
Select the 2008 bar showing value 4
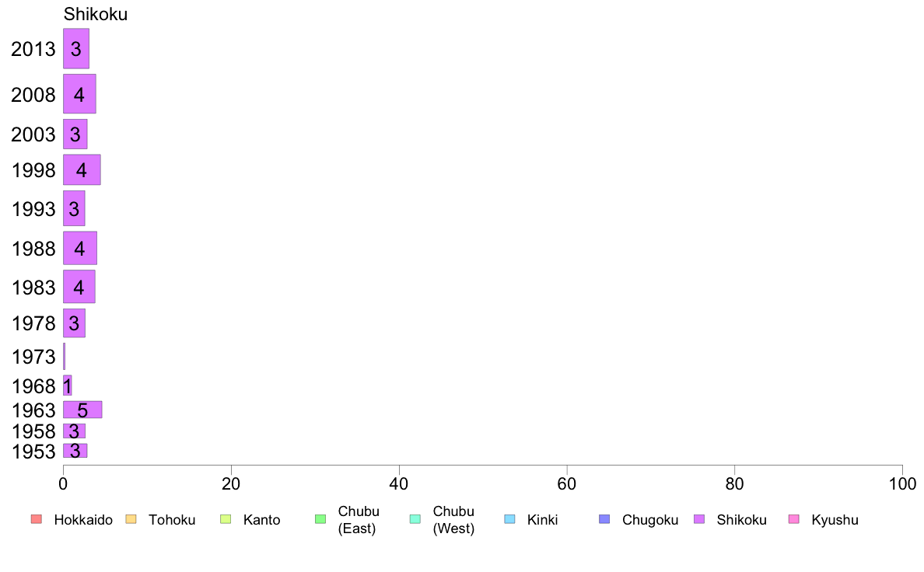(79, 94)
